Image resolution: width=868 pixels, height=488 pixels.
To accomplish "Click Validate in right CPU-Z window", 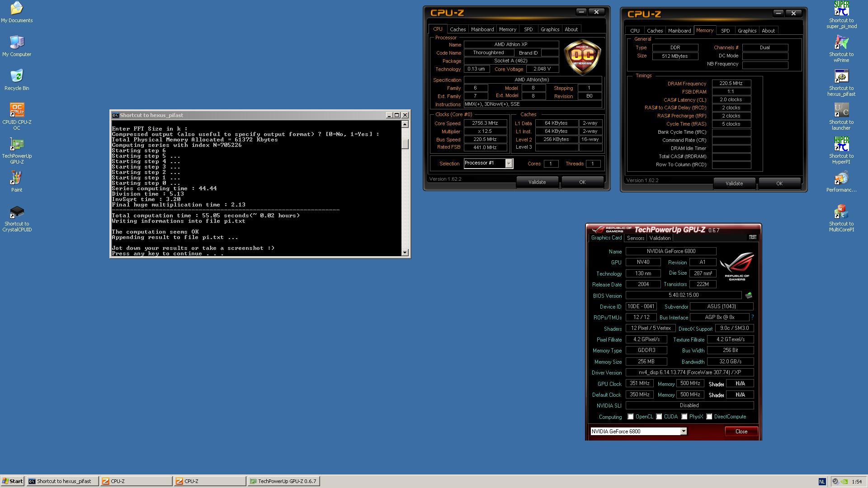I will point(734,183).
